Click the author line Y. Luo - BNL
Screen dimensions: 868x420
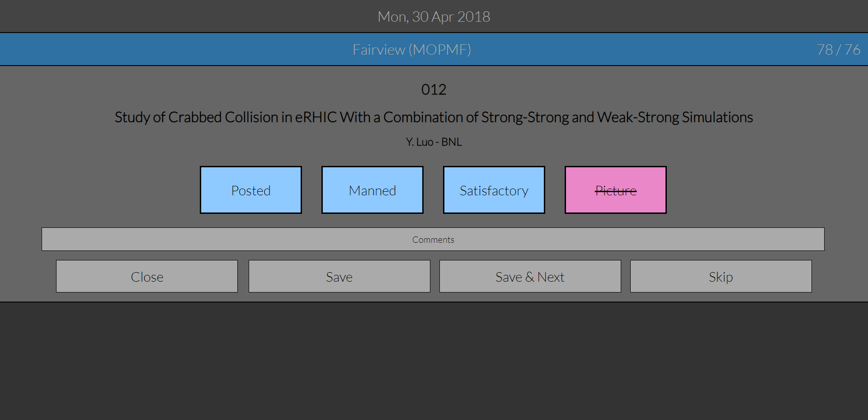[x=434, y=142]
